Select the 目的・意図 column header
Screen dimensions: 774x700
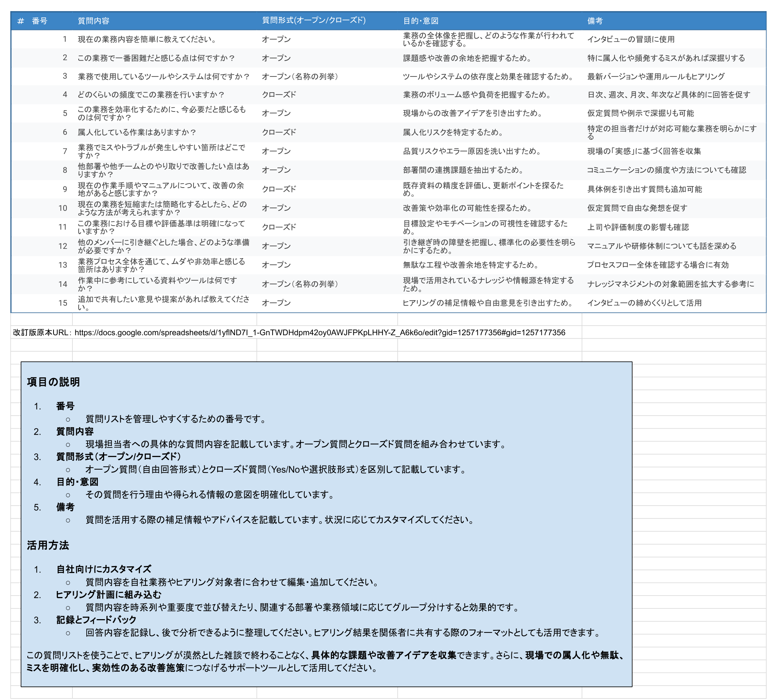pos(490,21)
